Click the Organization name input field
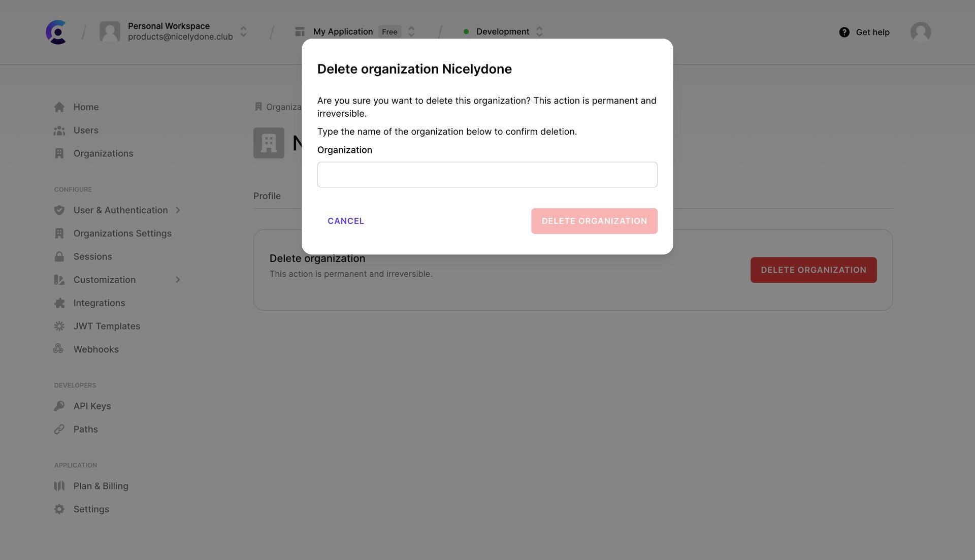 coord(487,174)
